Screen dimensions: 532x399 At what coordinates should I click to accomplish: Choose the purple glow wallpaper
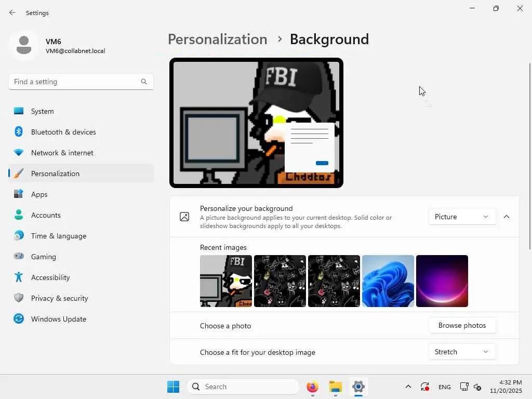coord(442,281)
